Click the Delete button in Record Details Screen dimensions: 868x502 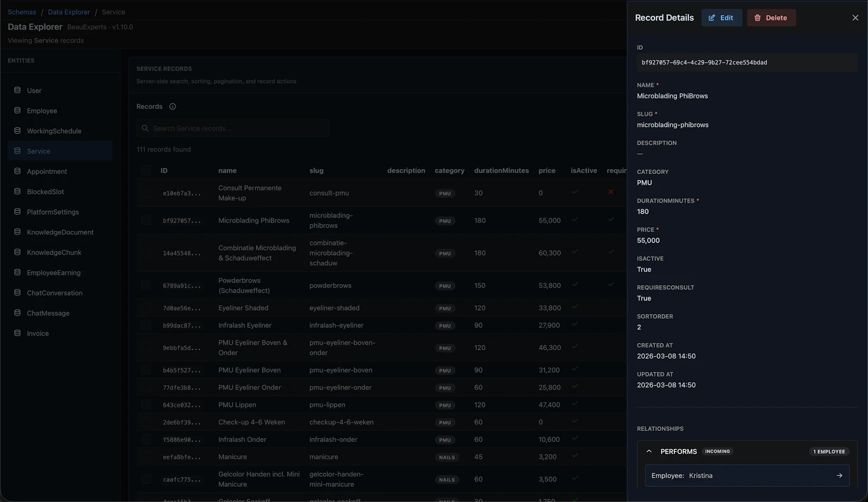(x=771, y=18)
